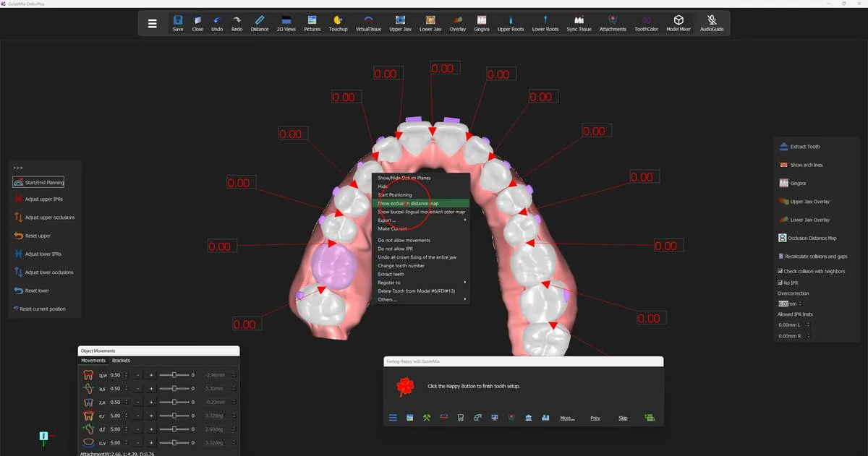Open the Attachments tool
Viewport: 868px width, 456px height.
pos(613,23)
